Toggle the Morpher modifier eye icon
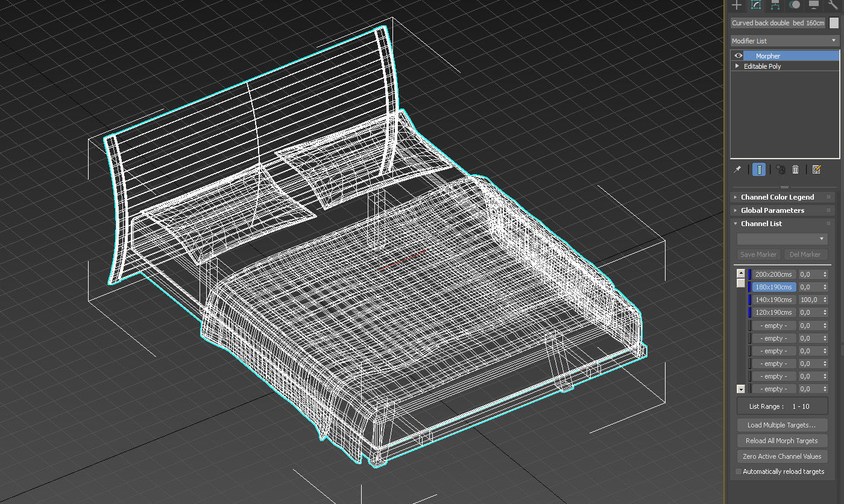This screenshot has height=504, width=844. pos(738,55)
